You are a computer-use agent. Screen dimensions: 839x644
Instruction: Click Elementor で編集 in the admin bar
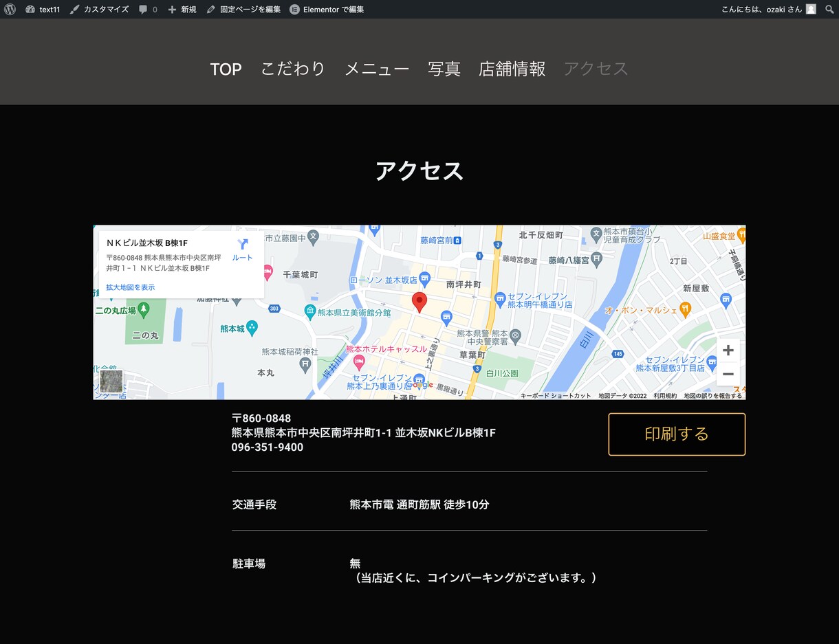pyautogui.click(x=327, y=9)
